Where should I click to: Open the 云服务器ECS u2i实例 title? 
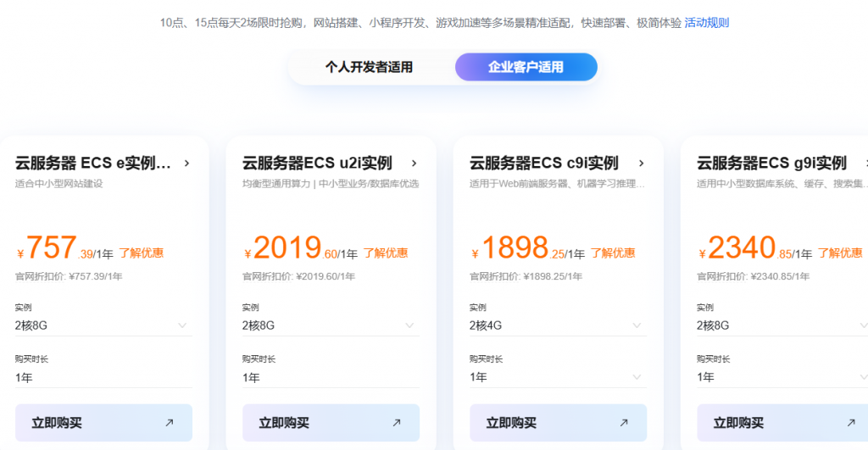click(x=317, y=163)
